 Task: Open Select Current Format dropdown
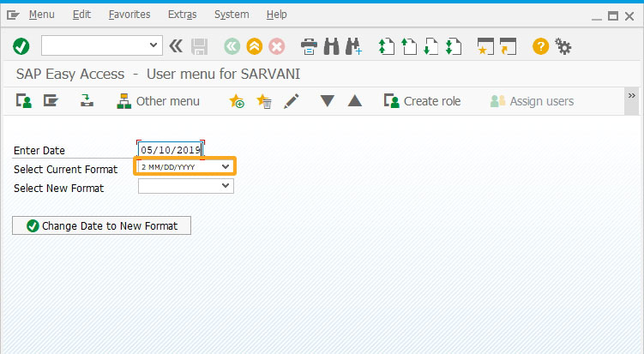click(226, 166)
